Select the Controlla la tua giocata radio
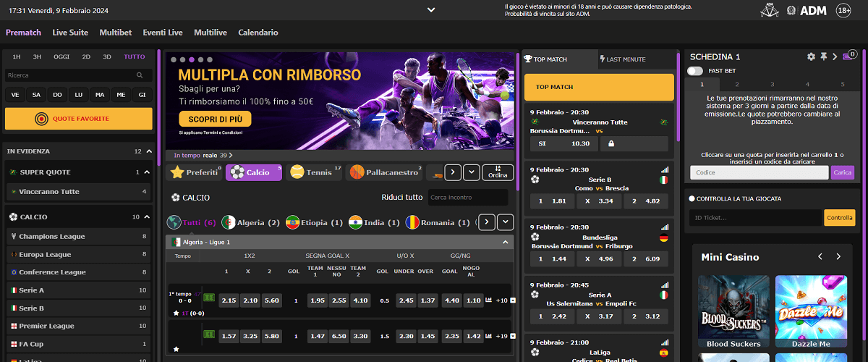Screen dimensions: 868x362 pyautogui.click(x=692, y=198)
